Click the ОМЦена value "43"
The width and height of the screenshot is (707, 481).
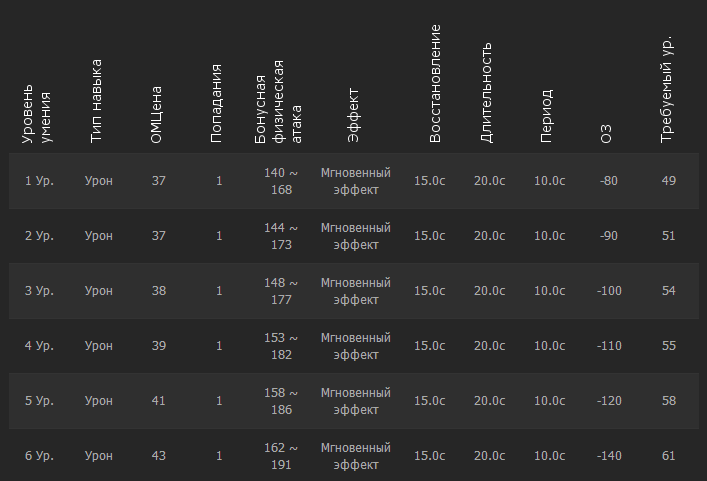coord(158,456)
